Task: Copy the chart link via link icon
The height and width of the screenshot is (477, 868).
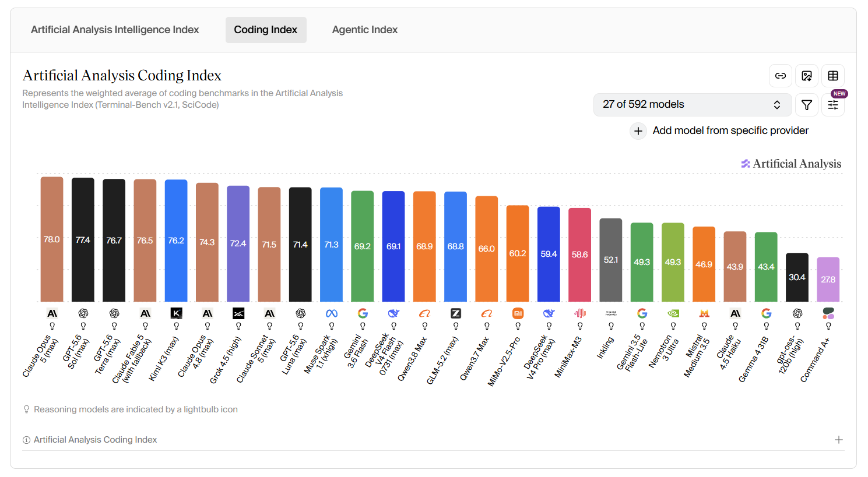Action: [780, 76]
